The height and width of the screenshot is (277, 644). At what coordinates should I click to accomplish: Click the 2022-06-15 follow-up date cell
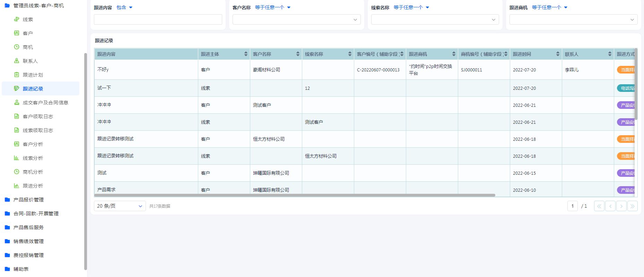pyautogui.click(x=536, y=173)
